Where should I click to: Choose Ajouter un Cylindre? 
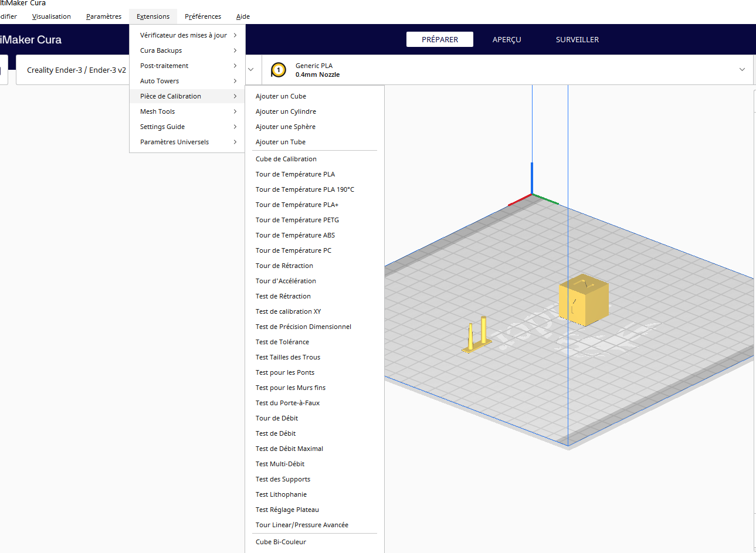[x=314, y=111]
